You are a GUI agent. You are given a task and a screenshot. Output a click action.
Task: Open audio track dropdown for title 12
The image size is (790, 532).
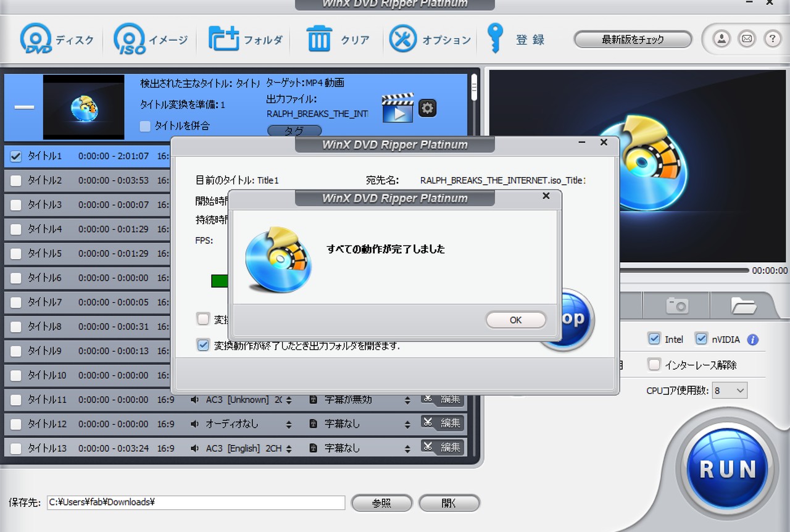click(289, 424)
